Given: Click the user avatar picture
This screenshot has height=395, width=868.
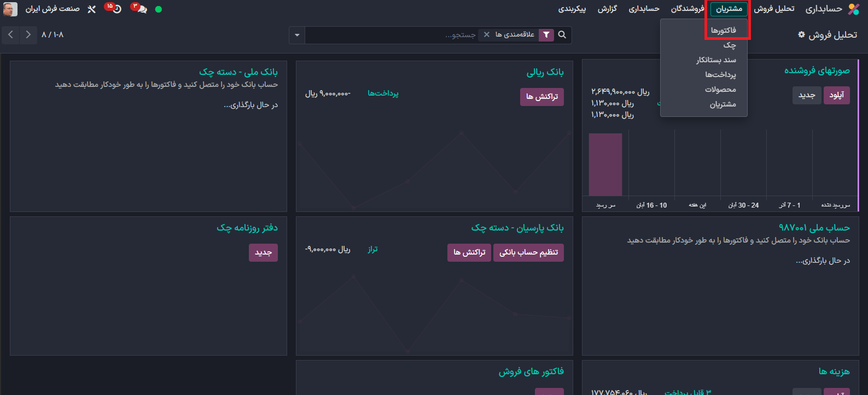Looking at the screenshot, I should [10, 9].
